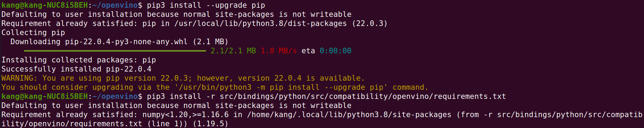Click the second ~/openvino prompt path

pos(115,96)
